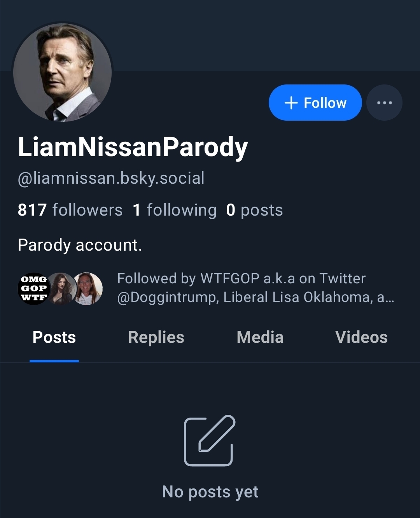
Task: Open the OMG GOP WTF follower avatar
Action: click(33, 288)
